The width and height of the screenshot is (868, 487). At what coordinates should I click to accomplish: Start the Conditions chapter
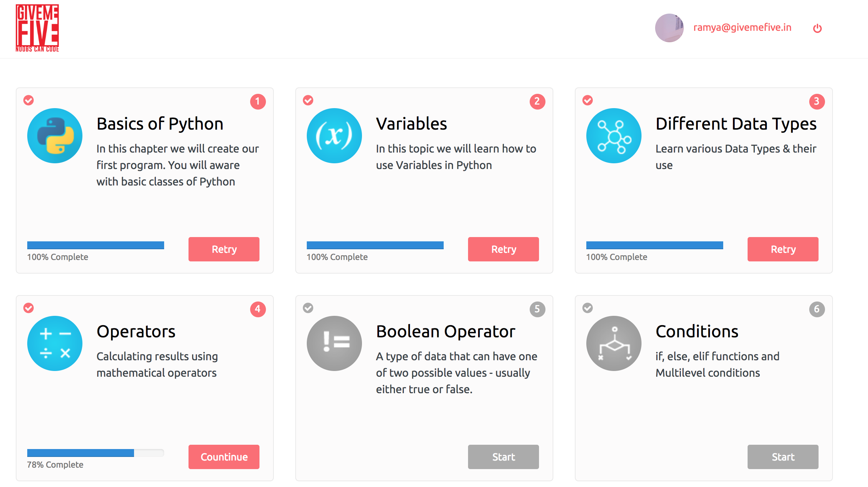click(x=783, y=457)
